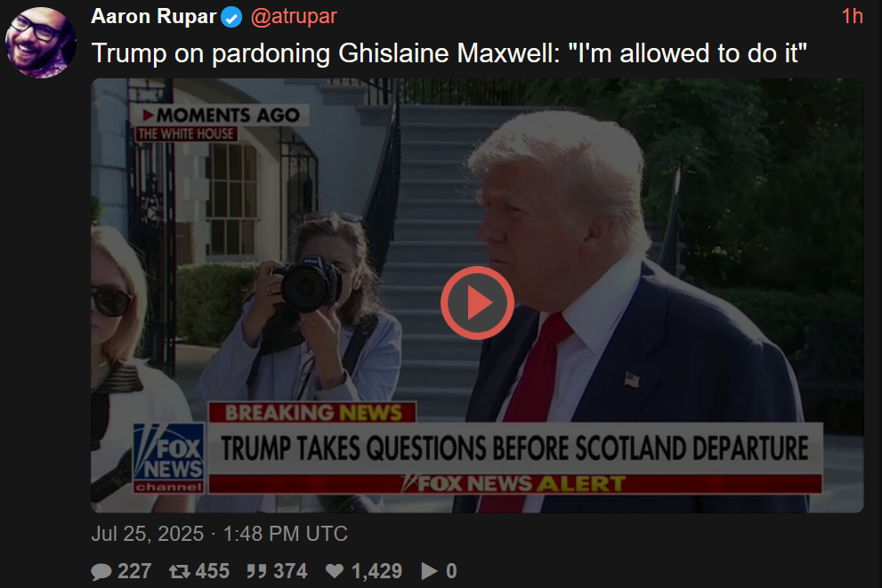Click the video views play triangle icon

coord(429,571)
